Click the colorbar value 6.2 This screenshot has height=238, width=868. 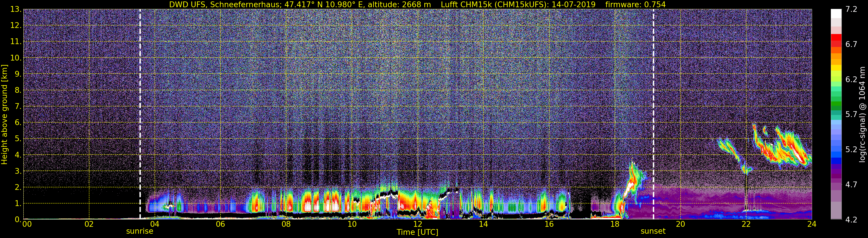tap(851, 80)
